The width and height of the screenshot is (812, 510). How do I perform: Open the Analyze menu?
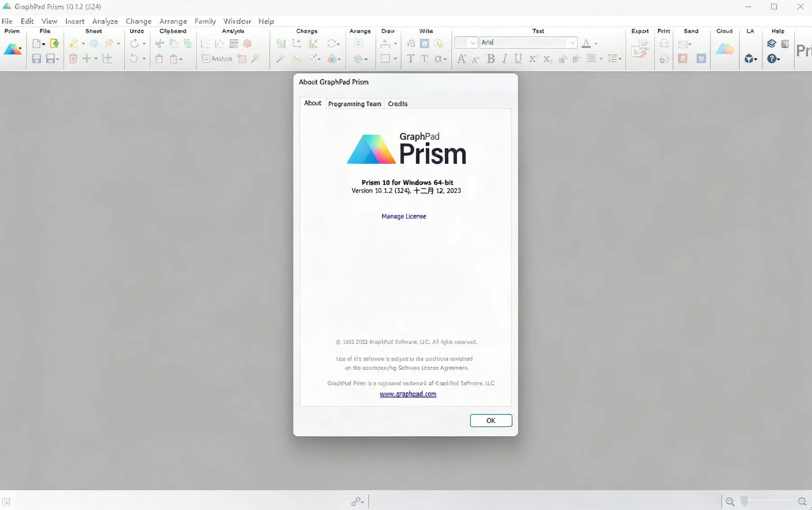[105, 21]
